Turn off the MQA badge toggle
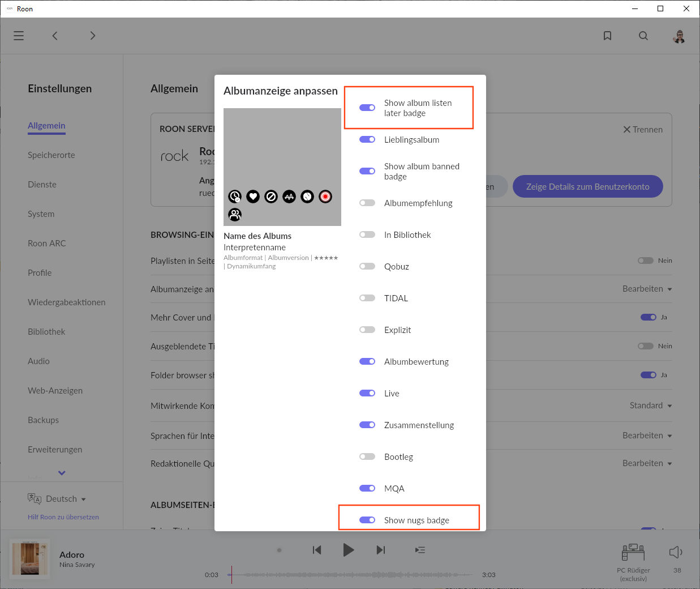 [x=367, y=488]
